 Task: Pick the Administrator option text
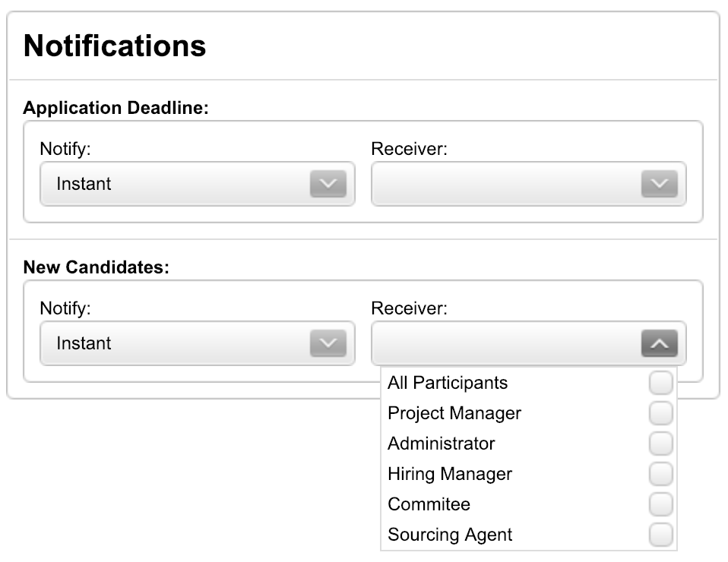(441, 444)
